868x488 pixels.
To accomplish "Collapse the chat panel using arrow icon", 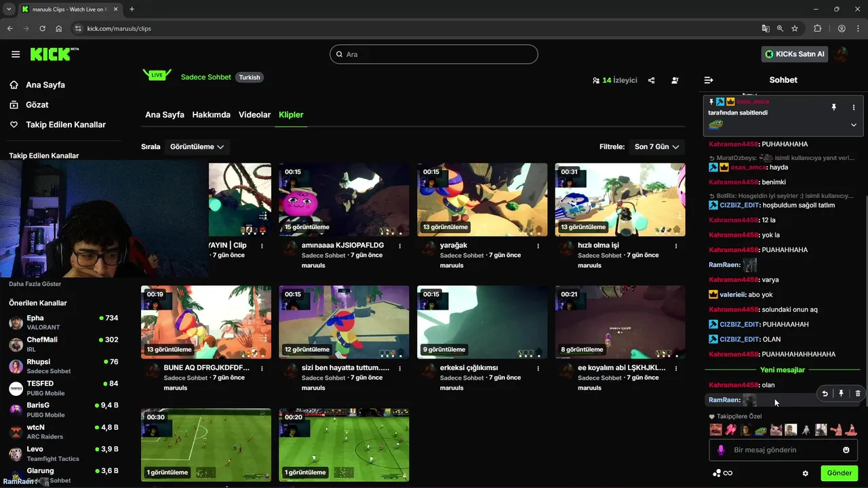I will tap(709, 80).
